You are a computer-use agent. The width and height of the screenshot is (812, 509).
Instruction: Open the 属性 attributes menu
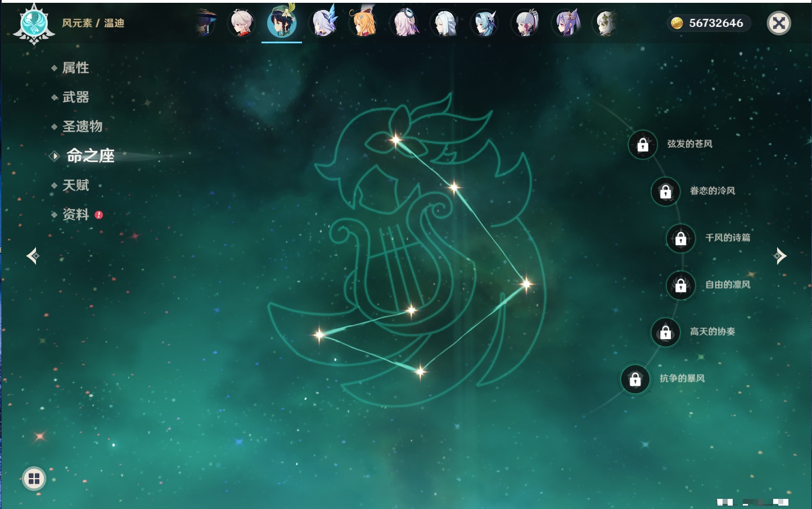[x=75, y=68]
